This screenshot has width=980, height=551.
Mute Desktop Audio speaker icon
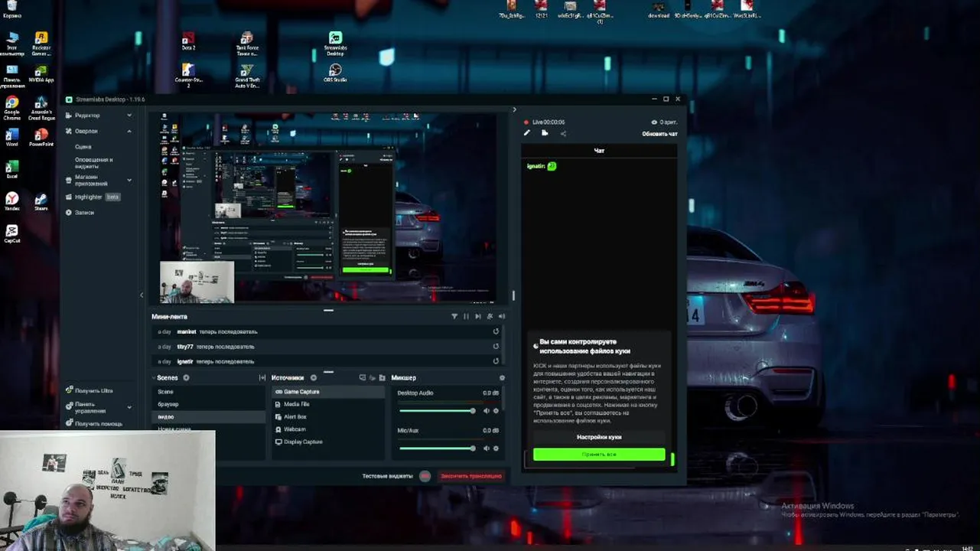pos(486,411)
